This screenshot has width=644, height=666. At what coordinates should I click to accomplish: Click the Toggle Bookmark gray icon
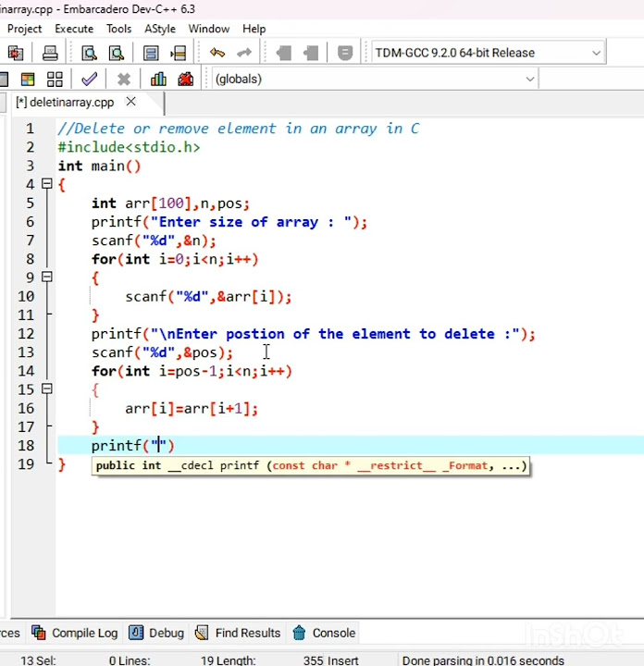(x=283, y=53)
